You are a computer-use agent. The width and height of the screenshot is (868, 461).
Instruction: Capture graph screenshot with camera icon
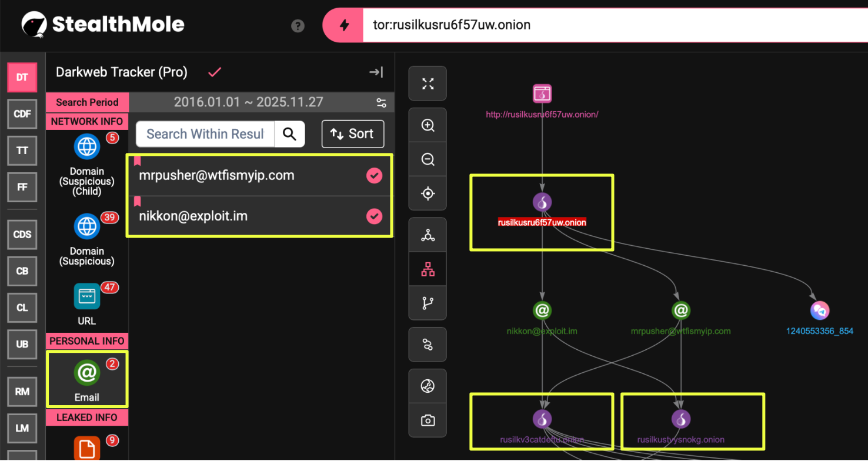pos(428,420)
